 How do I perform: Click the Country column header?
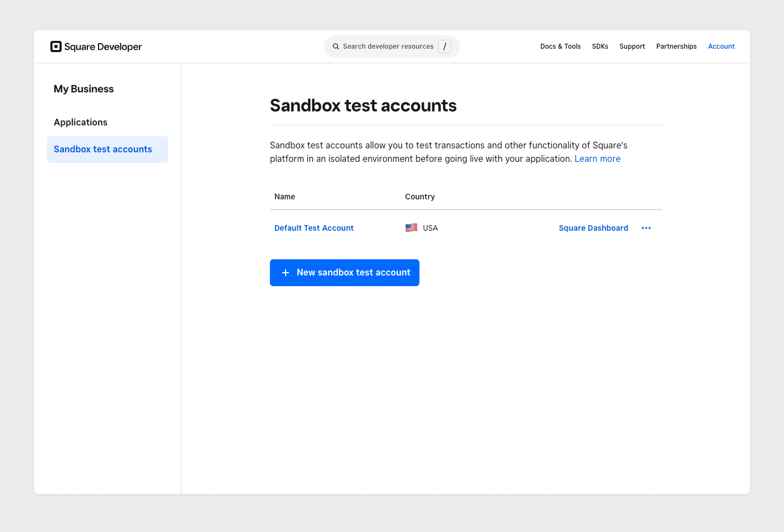click(x=420, y=197)
